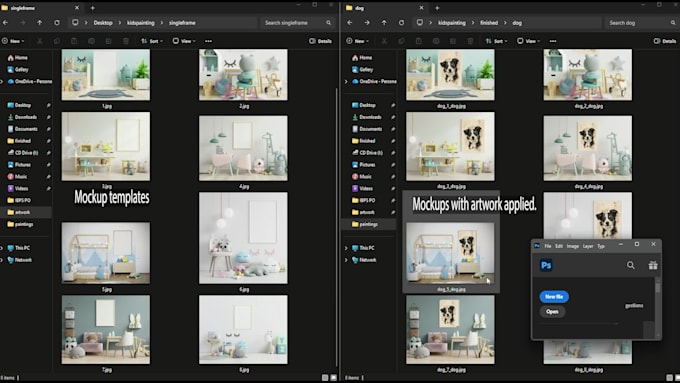This screenshot has width=680, height=383.
Task: Click finished breadcrumb in dog address bar
Action: coord(489,23)
